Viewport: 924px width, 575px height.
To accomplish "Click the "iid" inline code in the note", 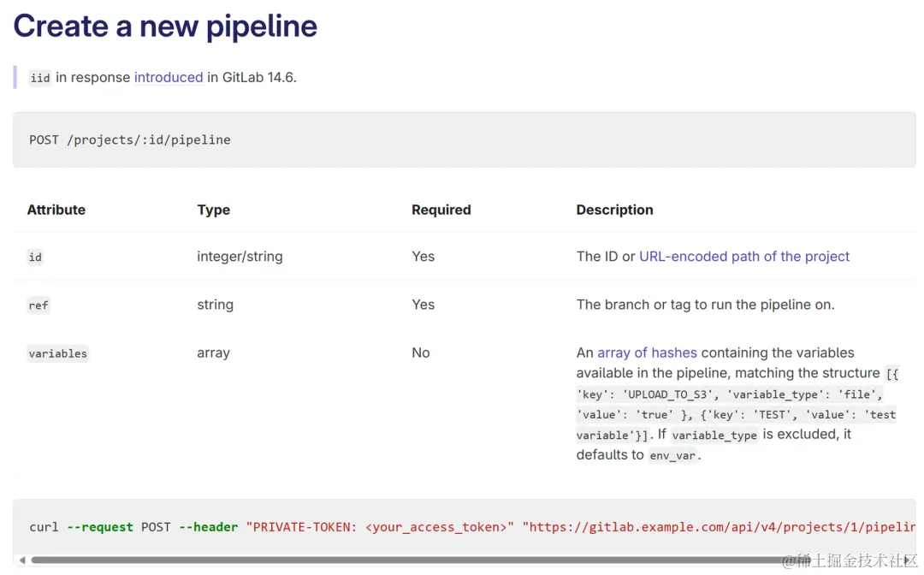I will coord(39,78).
